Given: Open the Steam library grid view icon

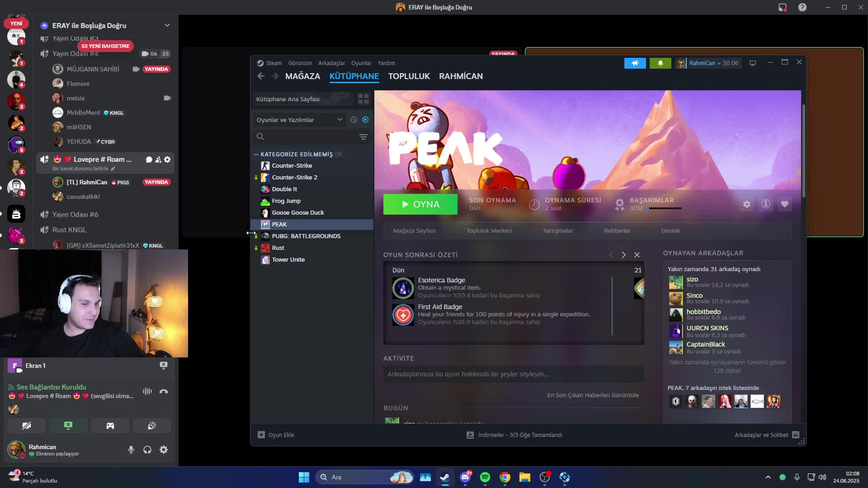Looking at the screenshot, I should coord(363,99).
